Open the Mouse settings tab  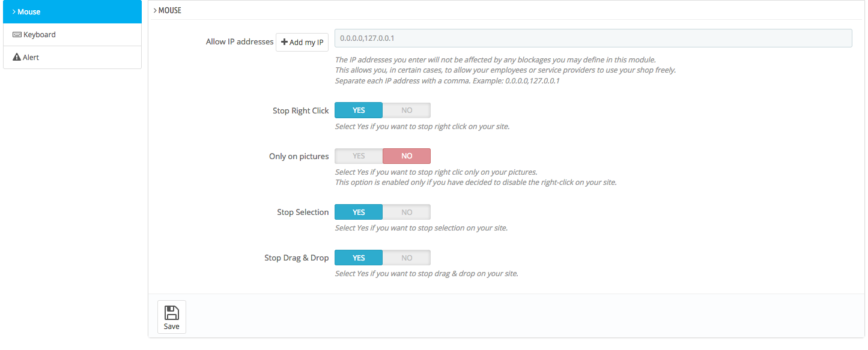73,12
